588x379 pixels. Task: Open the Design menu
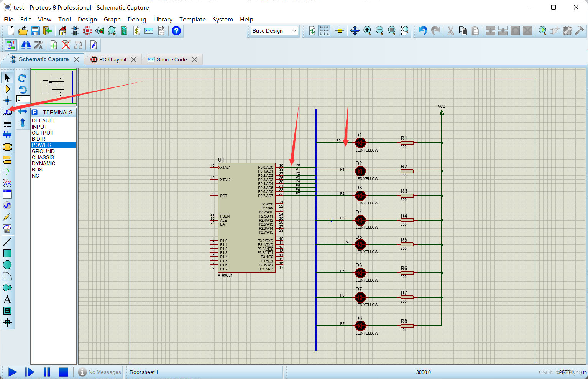(87, 19)
